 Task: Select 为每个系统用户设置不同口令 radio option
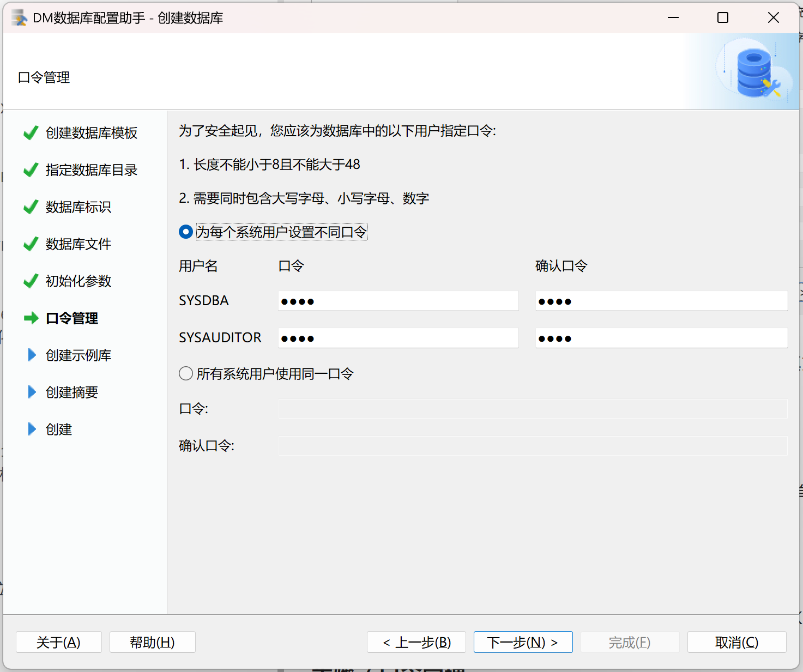pyautogui.click(x=186, y=232)
